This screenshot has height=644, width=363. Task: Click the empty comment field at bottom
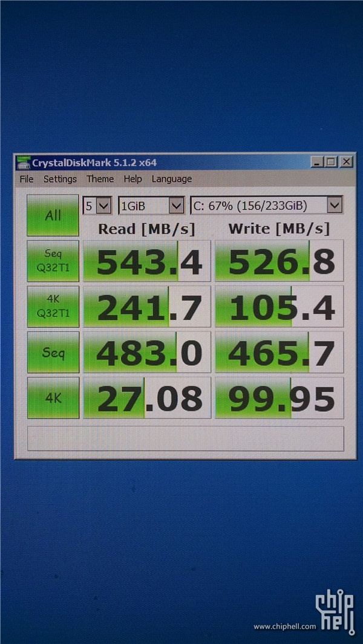(x=185, y=438)
